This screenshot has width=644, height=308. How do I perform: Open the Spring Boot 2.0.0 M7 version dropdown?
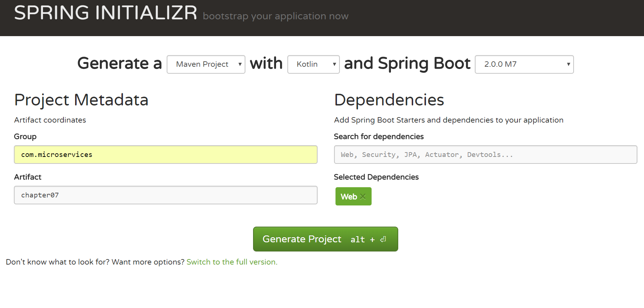[524, 64]
